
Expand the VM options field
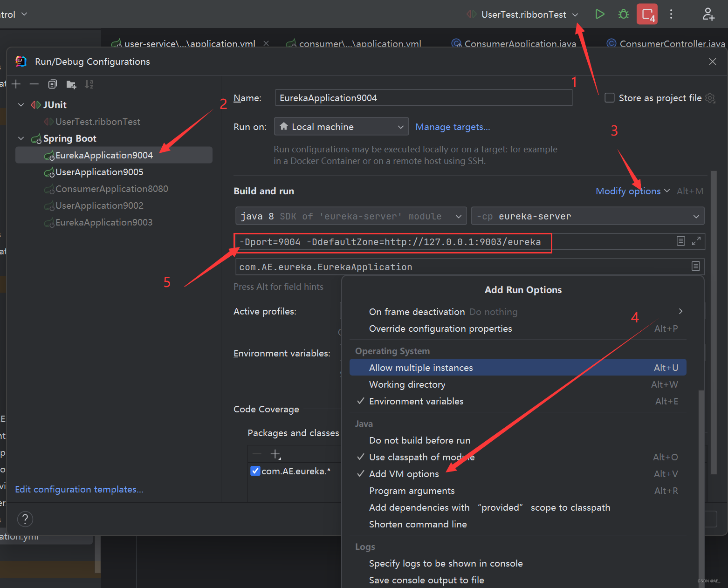click(696, 241)
